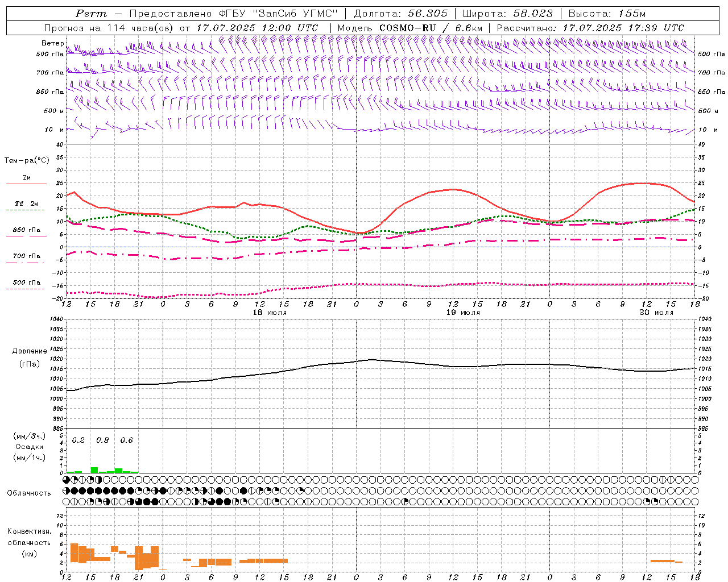728x582 pixels.
Task: Click the "2м" temperature legend label
Action: point(27,178)
